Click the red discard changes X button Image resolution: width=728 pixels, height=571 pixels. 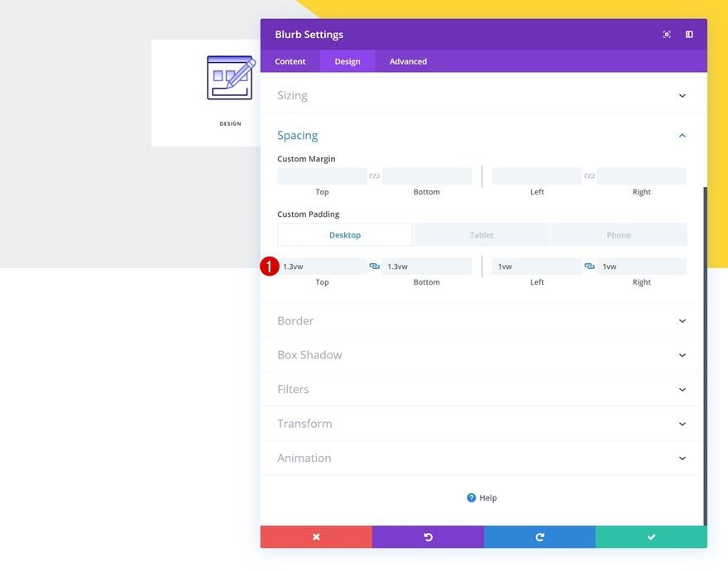[316, 536]
